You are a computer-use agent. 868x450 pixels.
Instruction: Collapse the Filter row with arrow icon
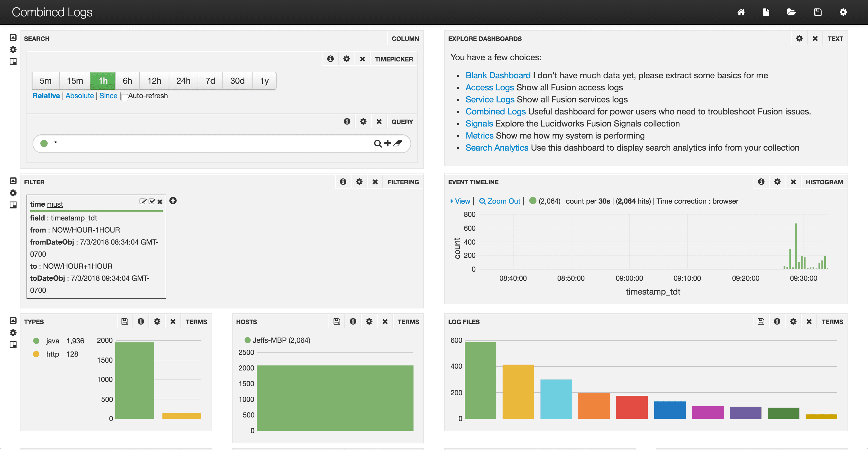coord(13,181)
